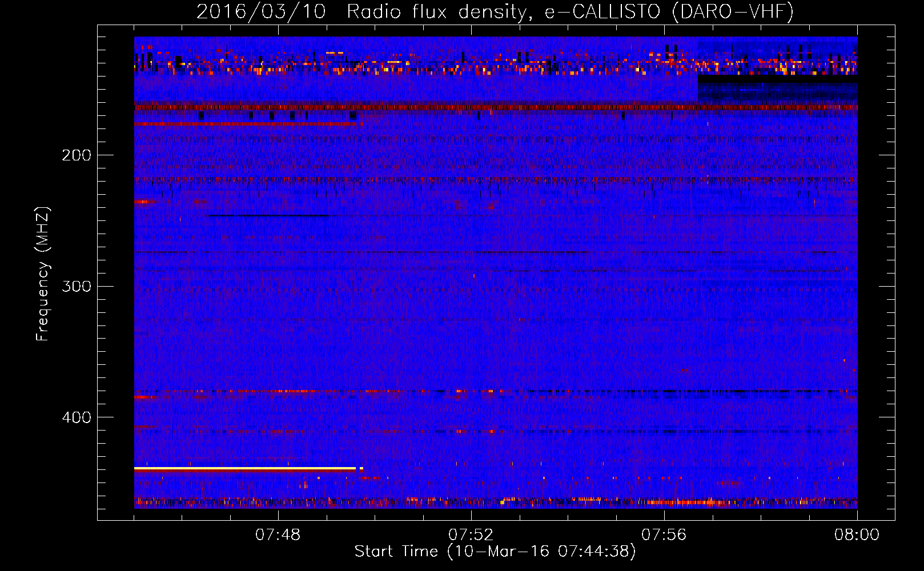Click the 300 frequency tick label
Screen dimensions: 924x571
(77, 286)
